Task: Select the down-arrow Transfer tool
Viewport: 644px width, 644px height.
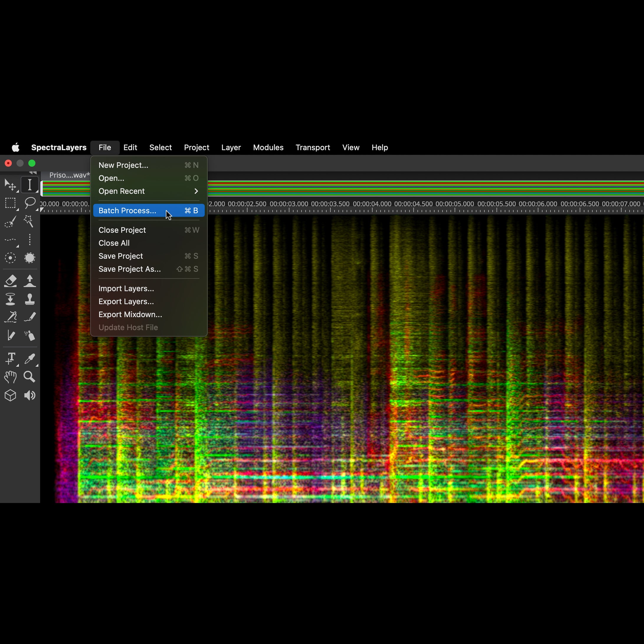Action: tap(10, 299)
